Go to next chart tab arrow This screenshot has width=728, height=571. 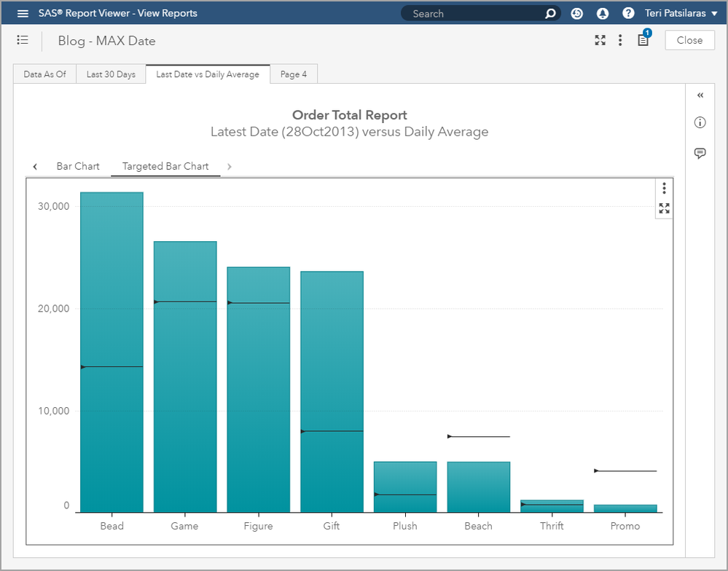(x=230, y=167)
